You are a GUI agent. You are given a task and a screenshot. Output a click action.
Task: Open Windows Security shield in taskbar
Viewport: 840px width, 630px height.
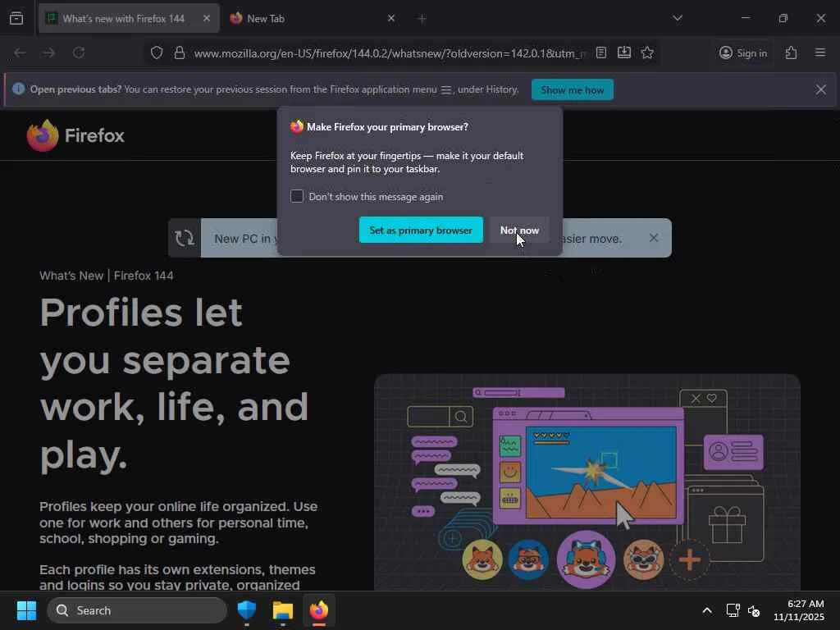tap(247, 610)
